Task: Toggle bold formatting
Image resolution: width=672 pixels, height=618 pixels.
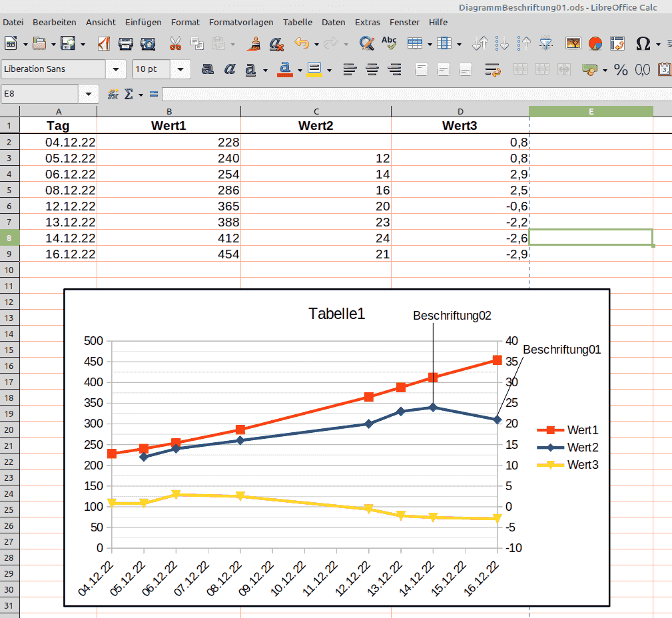Action: pos(207,69)
